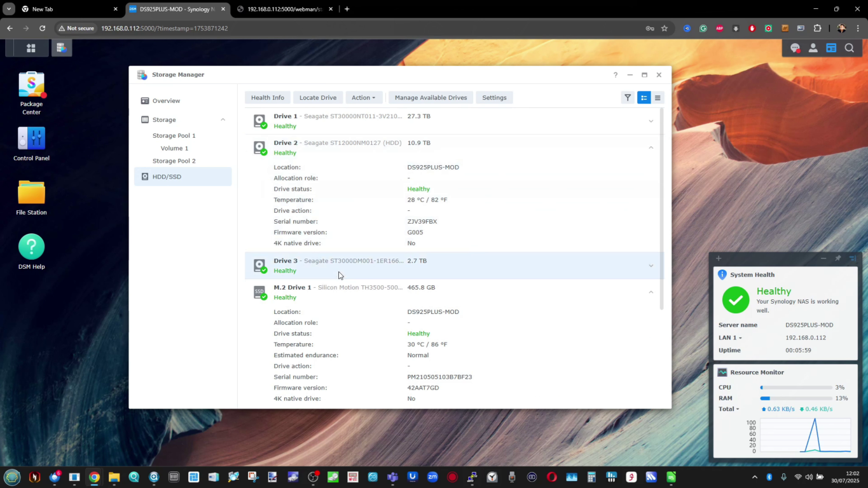Open File Explorer from the taskbar
The image size is (868, 488).
114,477
